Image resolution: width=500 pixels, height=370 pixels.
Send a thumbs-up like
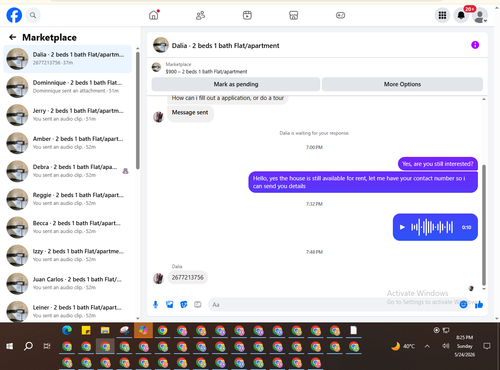click(x=479, y=304)
